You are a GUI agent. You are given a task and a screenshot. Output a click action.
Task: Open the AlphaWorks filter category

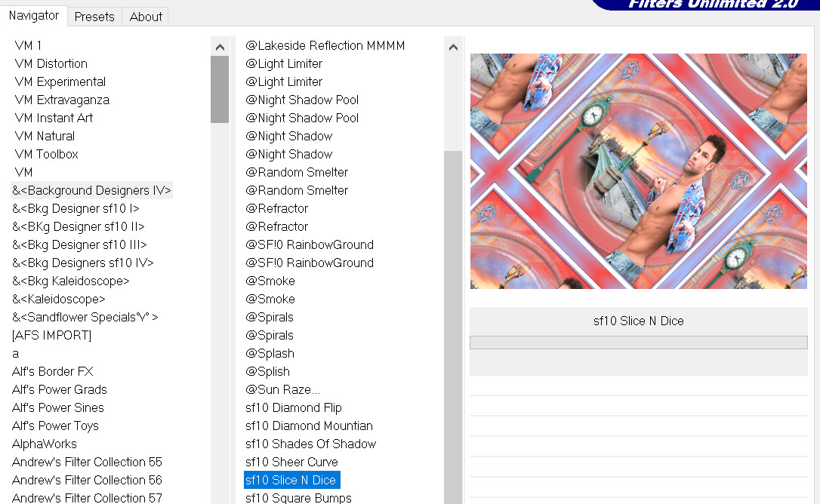[45, 444]
